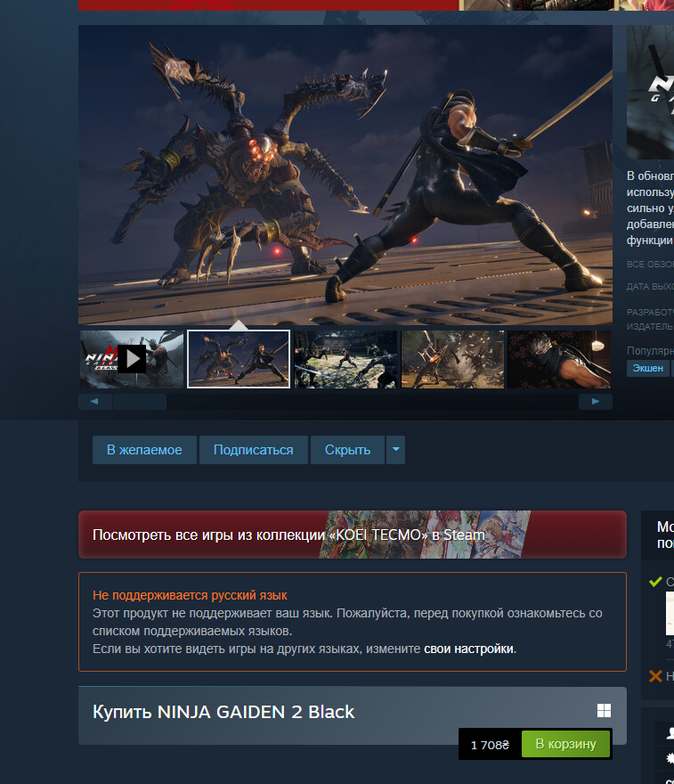The height and width of the screenshot is (784, 674).
Task: Grab the thumbnail strip scrollbar handle
Action: click(140, 402)
